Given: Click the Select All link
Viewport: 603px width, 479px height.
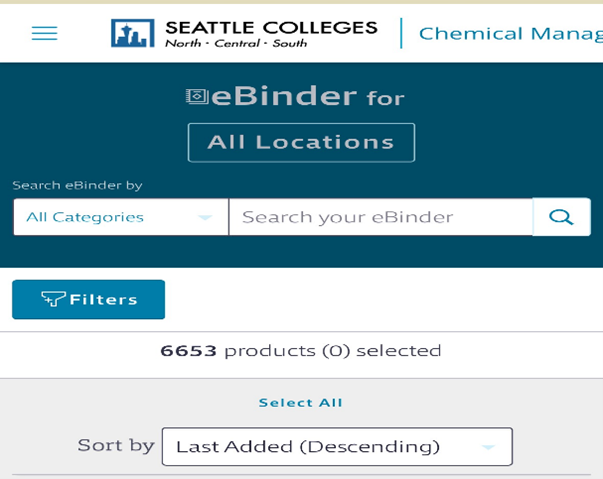Looking at the screenshot, I should click(300, 403).
